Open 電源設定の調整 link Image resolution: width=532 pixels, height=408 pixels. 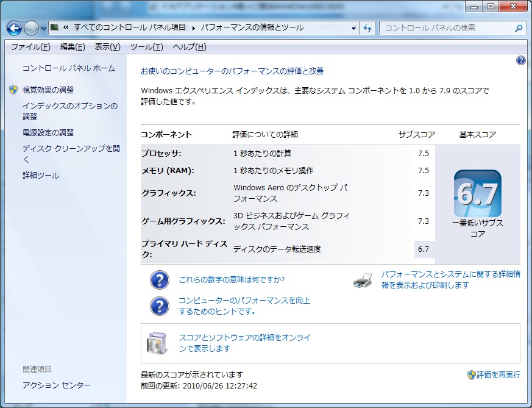point(48,133)
